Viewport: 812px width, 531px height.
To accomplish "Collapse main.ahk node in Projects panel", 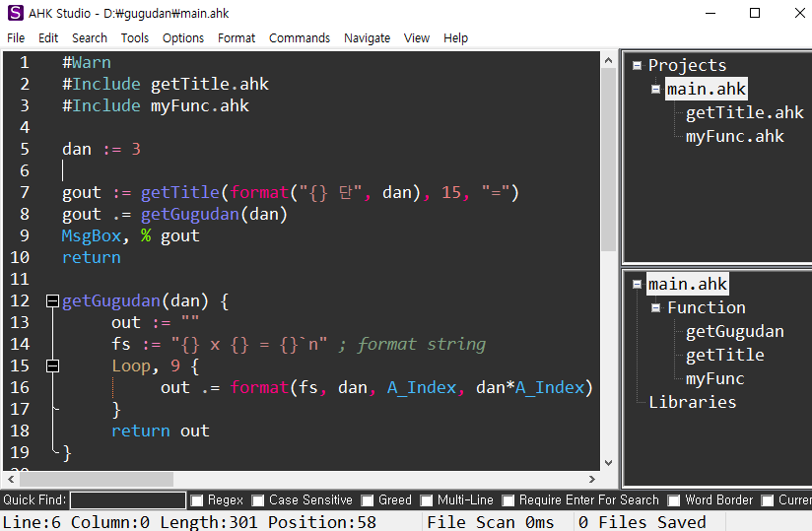I will [656, 90].
